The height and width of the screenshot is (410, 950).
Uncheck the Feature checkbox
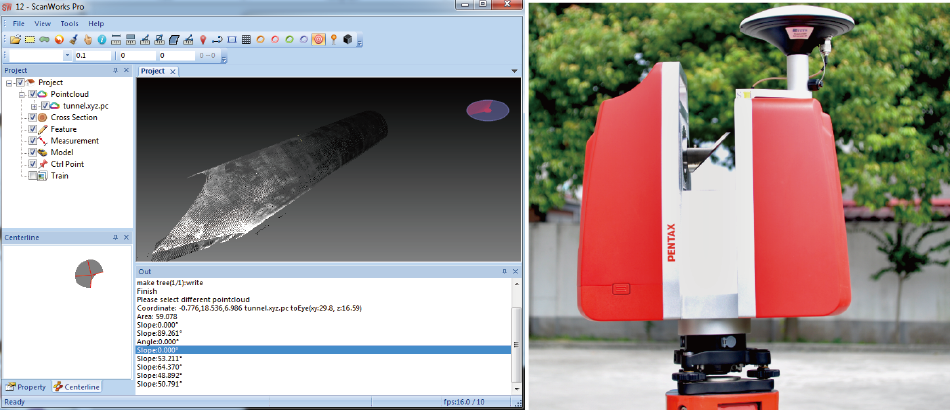coord(33,129)
